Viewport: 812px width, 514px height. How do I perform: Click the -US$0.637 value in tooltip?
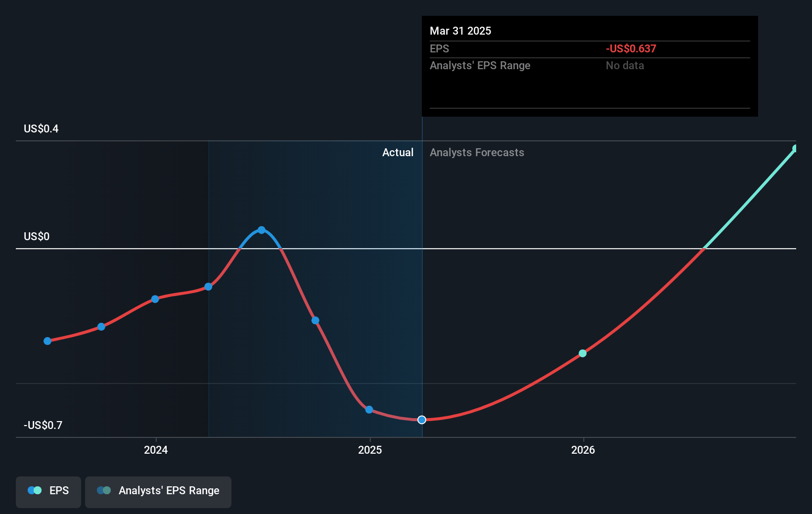[x=631, y=48]
